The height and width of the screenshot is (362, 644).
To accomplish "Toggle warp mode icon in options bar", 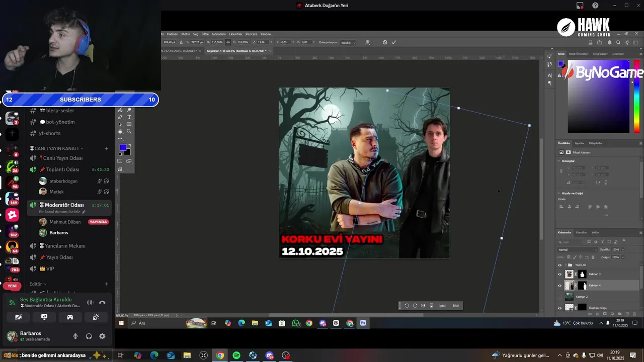I will click(x=368, y=42).
